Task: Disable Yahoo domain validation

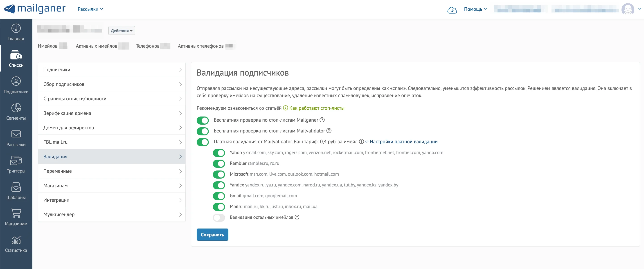Action: (x=219, y=153)
